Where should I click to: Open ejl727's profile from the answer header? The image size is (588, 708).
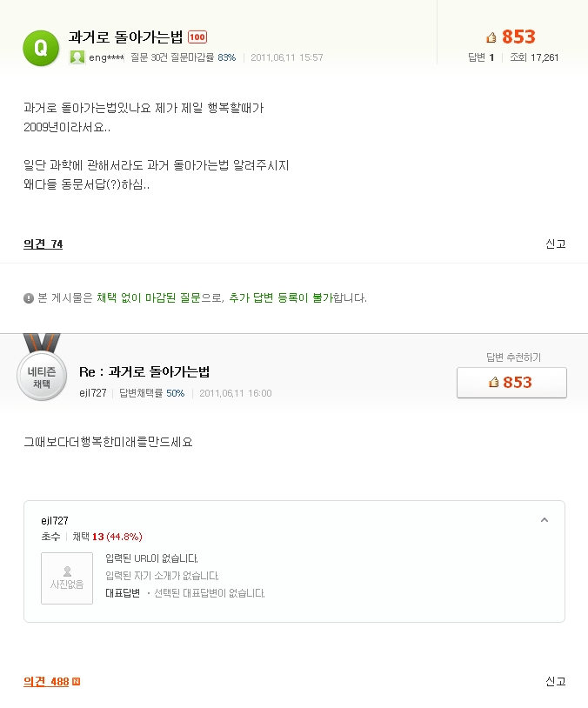click(92, 393)
